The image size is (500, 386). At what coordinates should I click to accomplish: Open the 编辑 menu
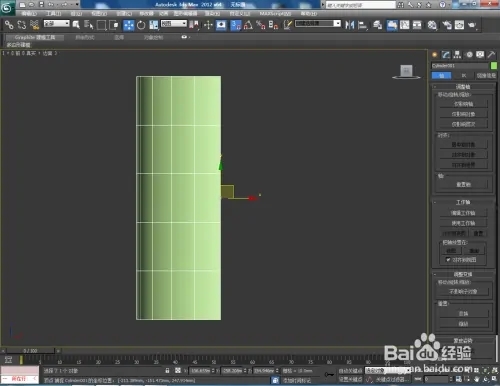pos(29,14)
